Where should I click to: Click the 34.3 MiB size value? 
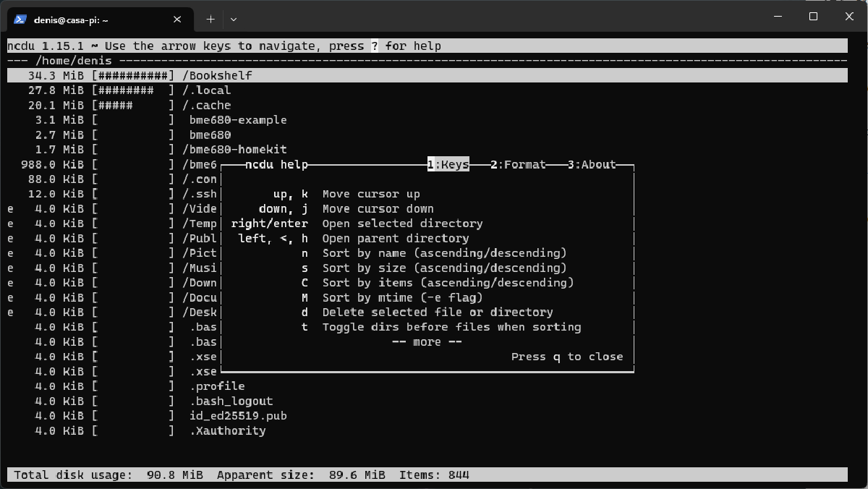coord(56,75)
